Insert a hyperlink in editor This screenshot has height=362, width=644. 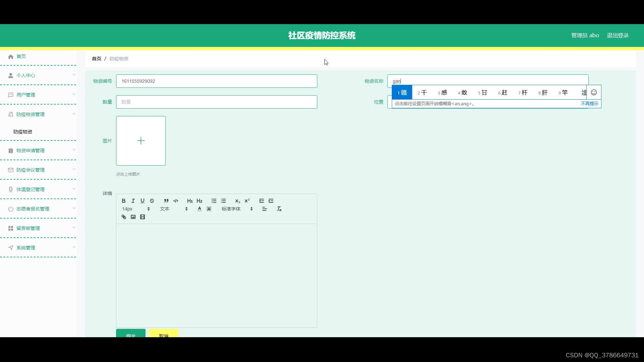[123, 217]
